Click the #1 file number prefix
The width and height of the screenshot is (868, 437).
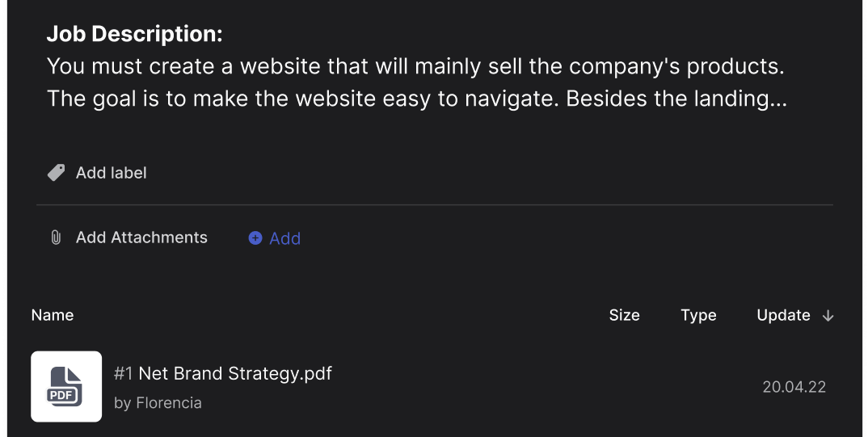[x=123, y=373]
